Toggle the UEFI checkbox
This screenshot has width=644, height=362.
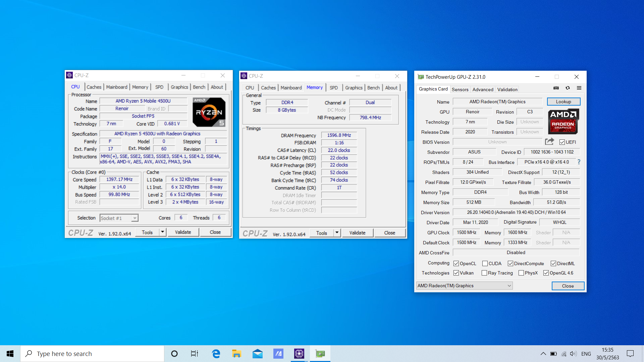pos(562,142)
